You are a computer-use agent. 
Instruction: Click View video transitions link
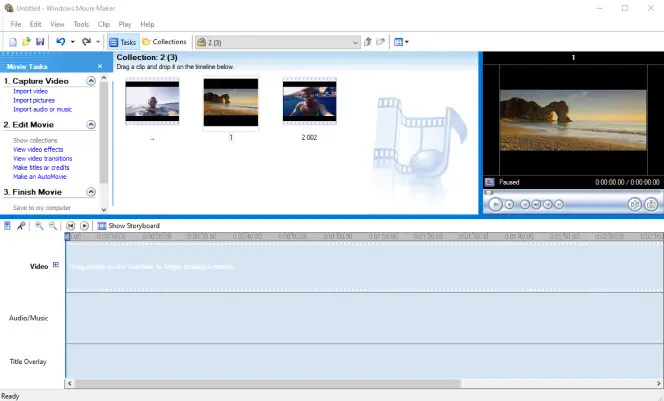[x=42, y=158]
